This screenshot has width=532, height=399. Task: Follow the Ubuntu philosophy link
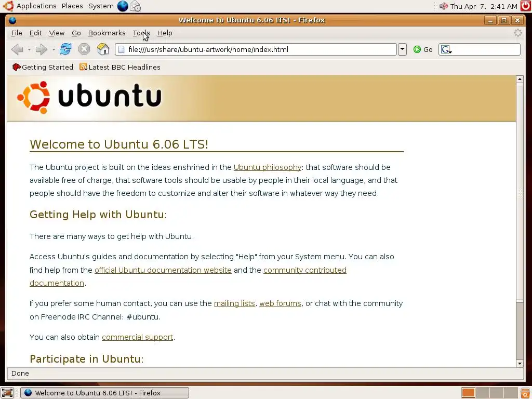268,167
